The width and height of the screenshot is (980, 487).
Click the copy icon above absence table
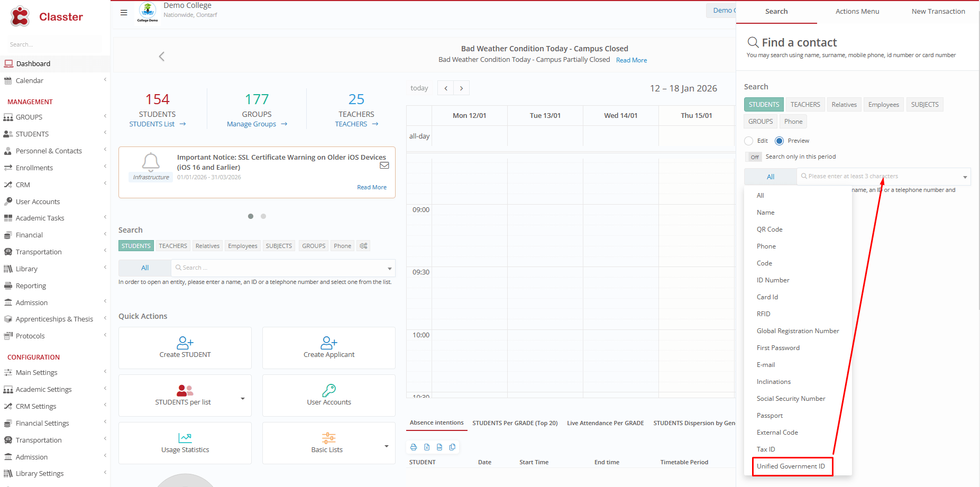pos(452,447)
